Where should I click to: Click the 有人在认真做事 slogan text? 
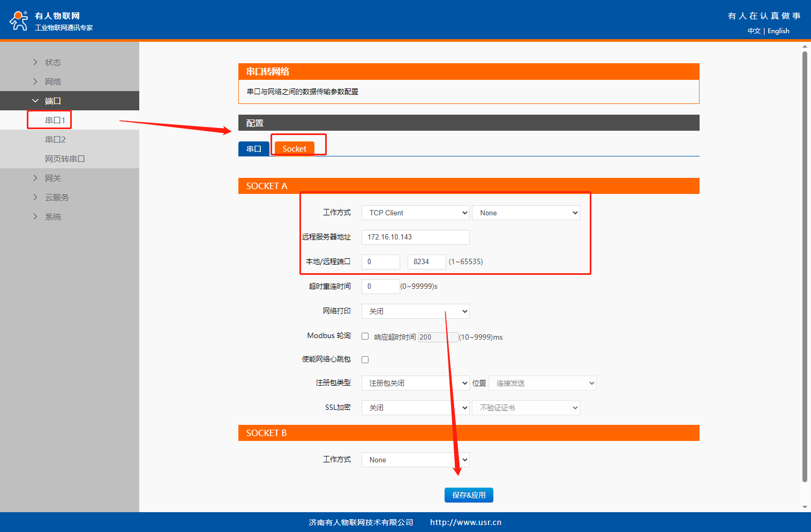(764, 16)
